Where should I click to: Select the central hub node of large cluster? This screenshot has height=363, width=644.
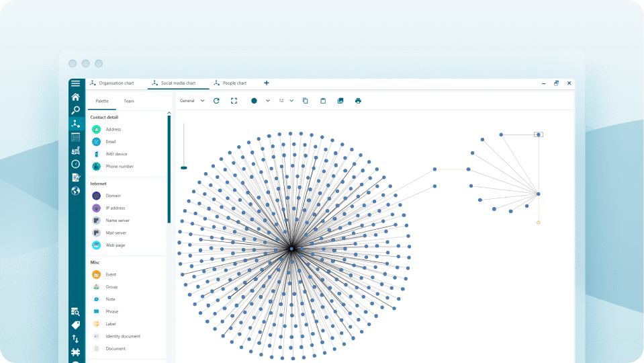click(291, 249)
